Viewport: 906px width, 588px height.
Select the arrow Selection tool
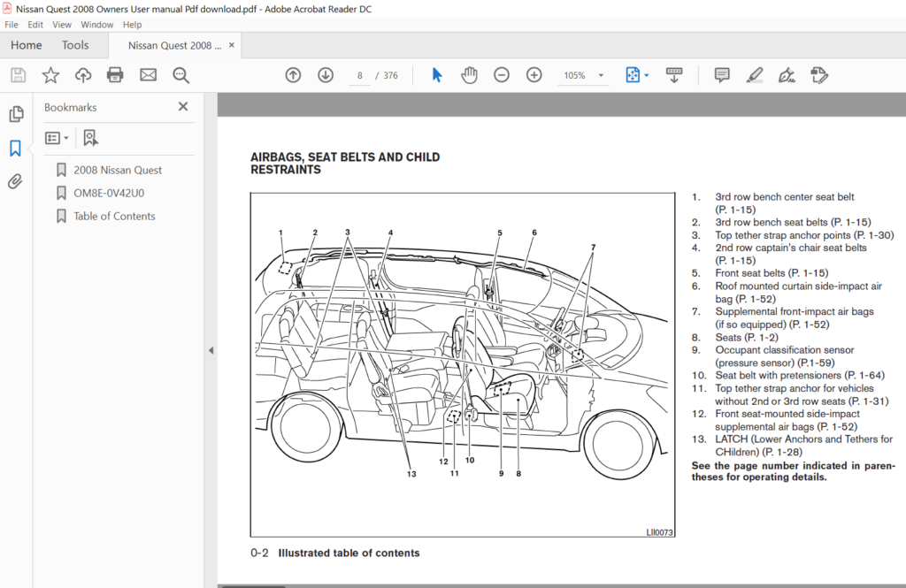click(437, 75)
